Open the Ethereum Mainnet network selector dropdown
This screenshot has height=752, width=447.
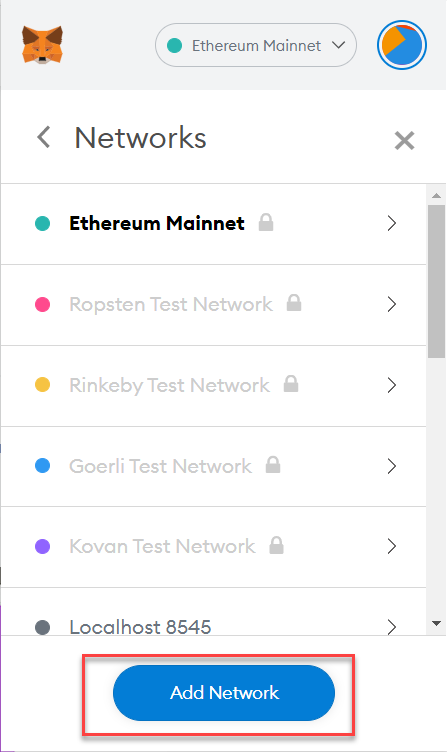(256, 45)
